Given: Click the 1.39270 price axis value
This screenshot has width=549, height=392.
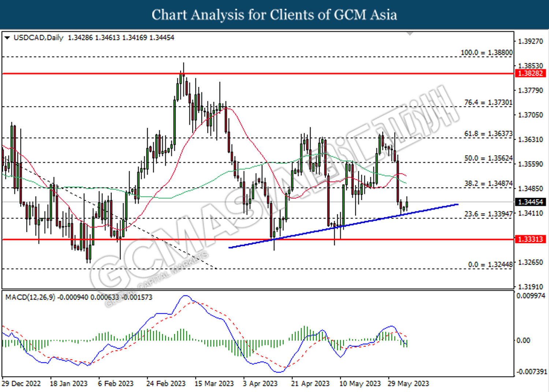Looking at the screenshot, I should [530, 41].
